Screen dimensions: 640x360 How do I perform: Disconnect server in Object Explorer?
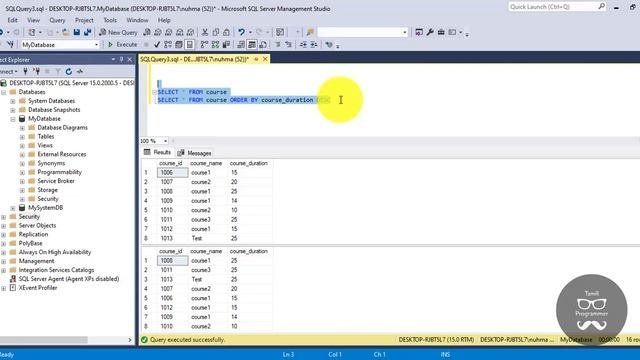click(x=37, y=71)
